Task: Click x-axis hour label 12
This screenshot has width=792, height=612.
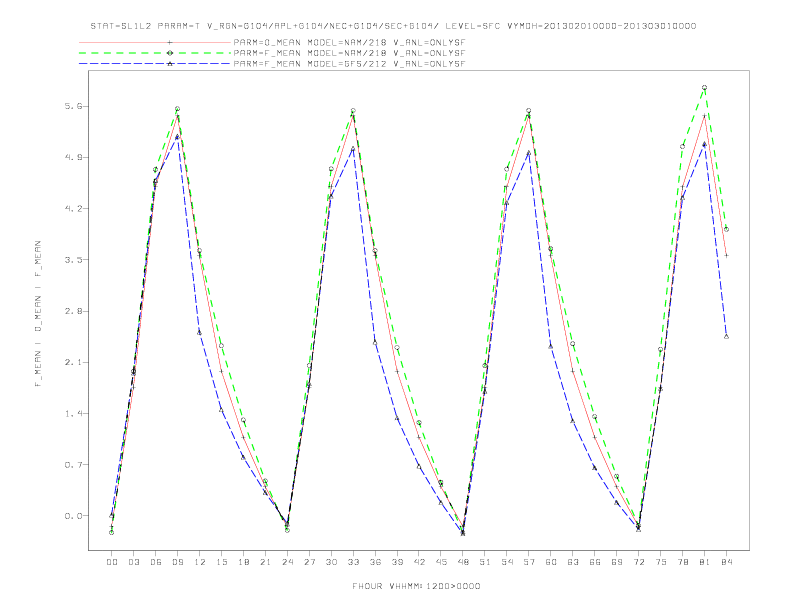Action: click(200, 562)
